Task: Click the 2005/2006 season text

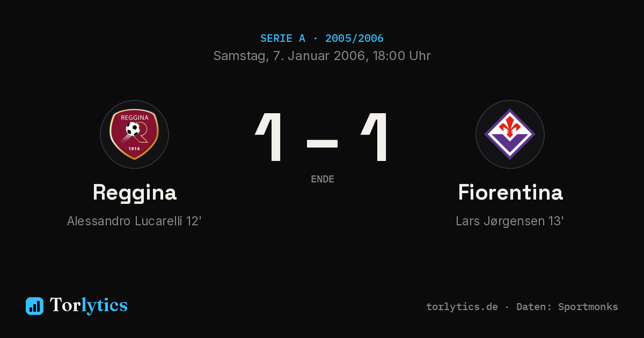Action: point(354,38)
